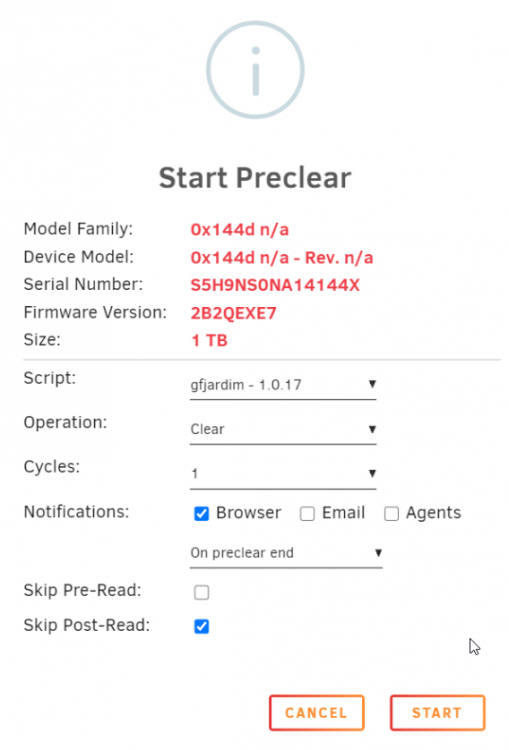Tick the Skip Pre-Read checkbox
This screenshot has height=750, width=509.
coord(201,592)
